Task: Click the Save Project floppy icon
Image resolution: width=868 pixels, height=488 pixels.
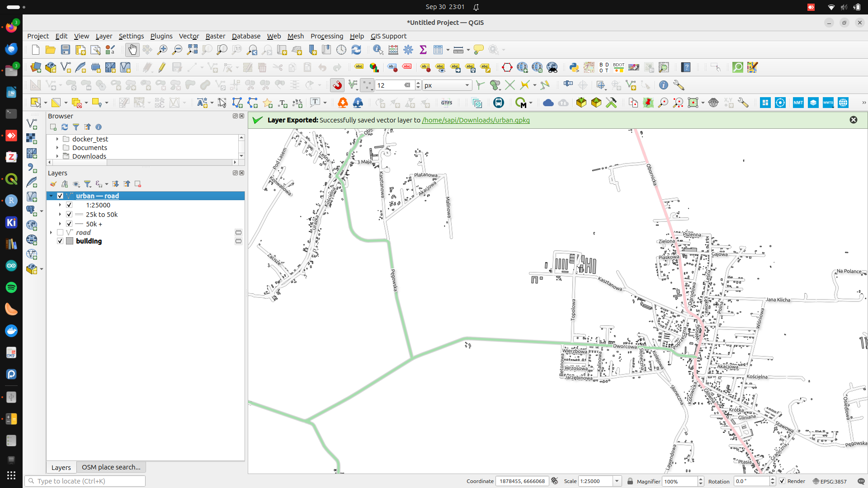Action: click(66, 50)
